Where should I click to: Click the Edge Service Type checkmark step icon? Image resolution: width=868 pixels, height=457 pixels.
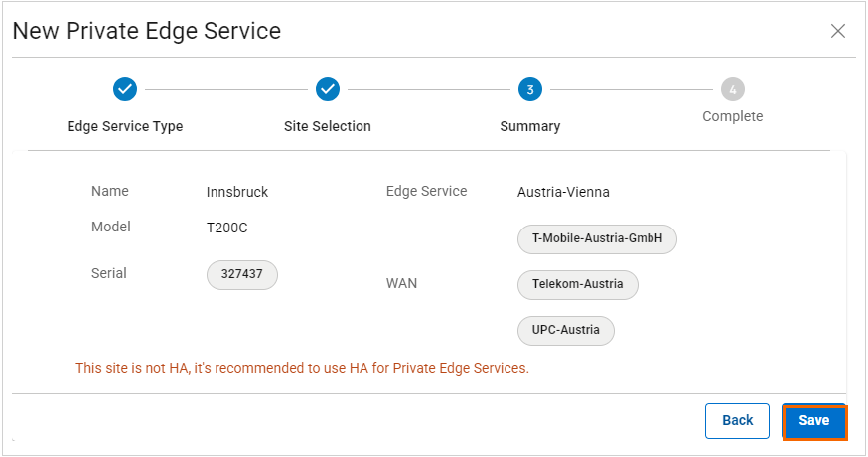[125, 89]
